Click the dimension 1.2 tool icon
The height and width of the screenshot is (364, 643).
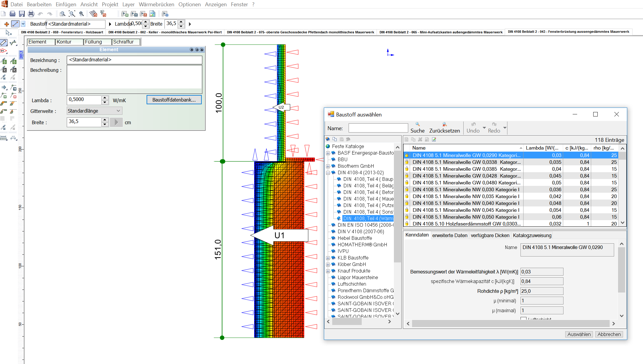pyautogui.click(x=13, y=138)
